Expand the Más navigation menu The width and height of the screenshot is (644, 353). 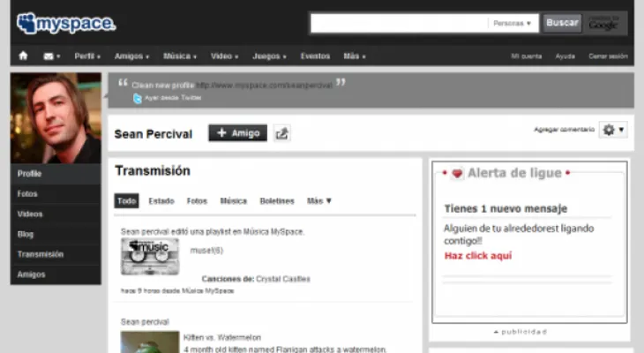(355, 56)
